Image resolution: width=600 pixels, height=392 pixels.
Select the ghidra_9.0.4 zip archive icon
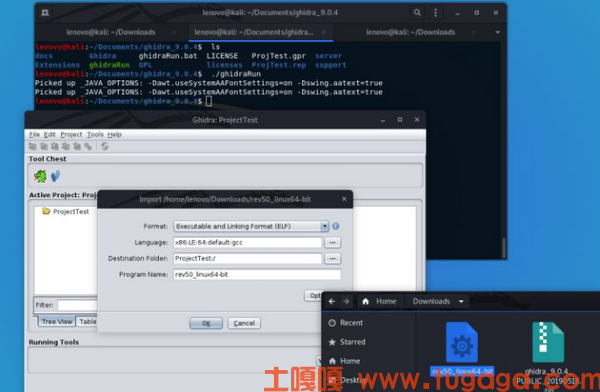tap(548, 342)
